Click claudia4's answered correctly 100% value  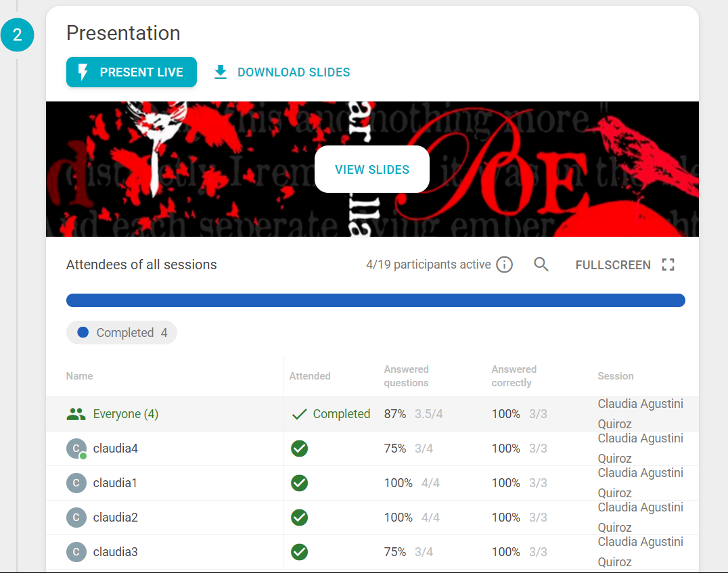(x=506, y=449)
